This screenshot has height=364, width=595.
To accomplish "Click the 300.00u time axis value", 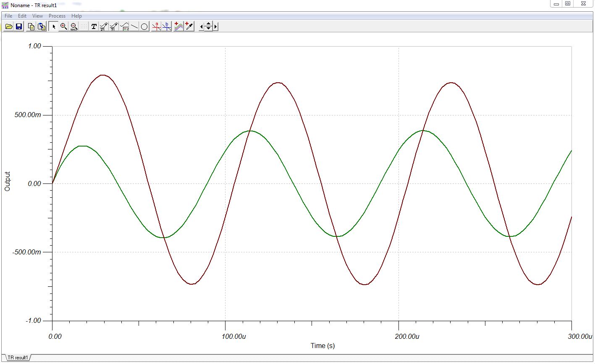I will point(579,337).
